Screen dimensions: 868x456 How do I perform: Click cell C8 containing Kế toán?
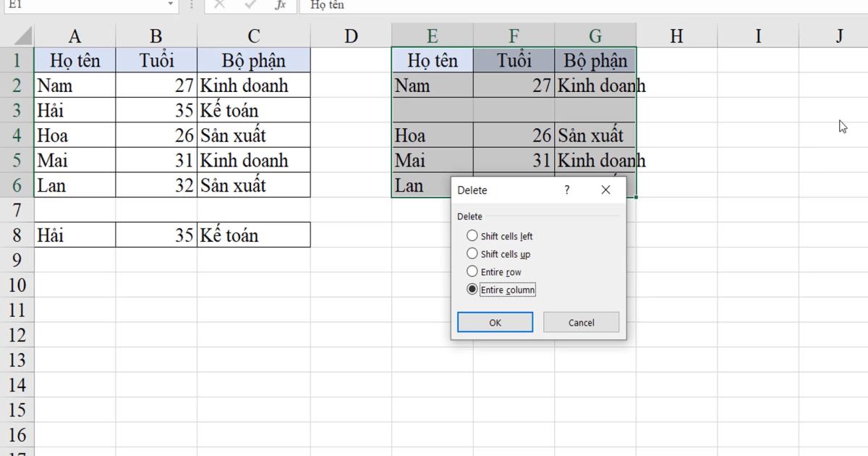253,234
